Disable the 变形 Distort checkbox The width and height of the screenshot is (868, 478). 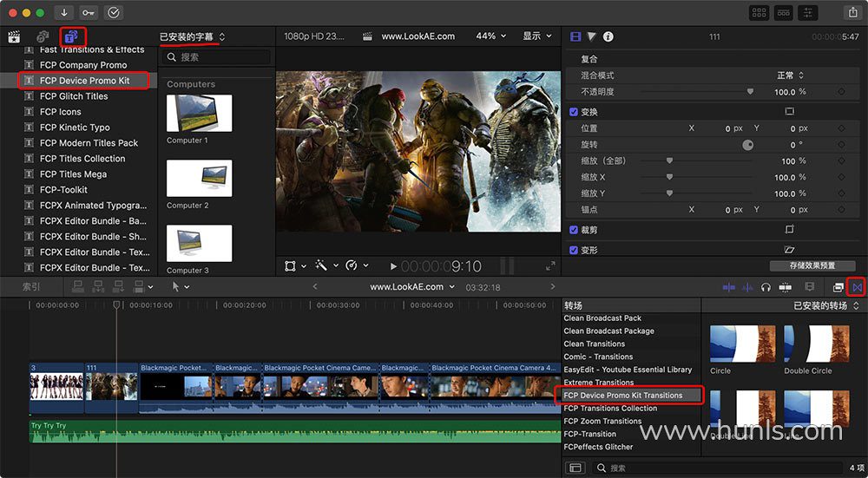pyautogui.click(x=574, y=250)
